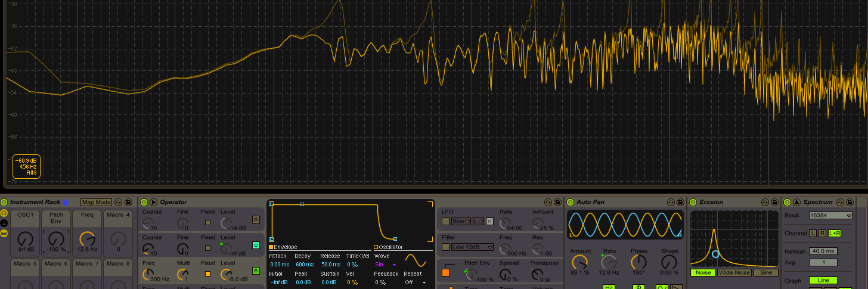Toggle the Operator device activator

[144, 202]
